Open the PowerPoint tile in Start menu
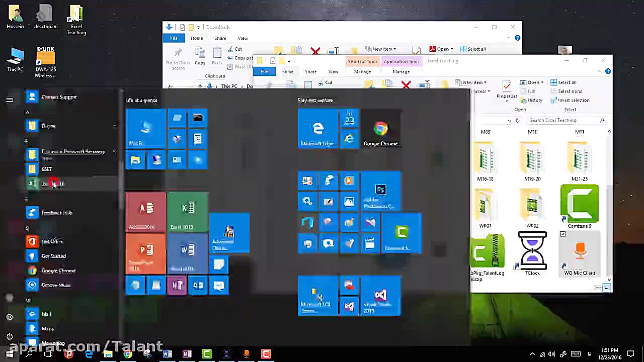The height and width of the screenshot is (362, 644). pos(145,253)
